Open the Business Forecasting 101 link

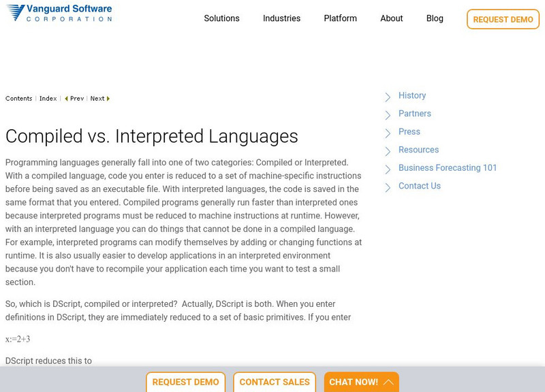[x=448, y=168]
